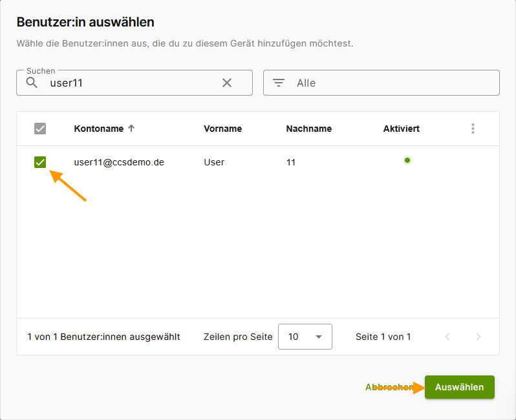
Task: Uncheck the user11@ccsdemo.de row checkbox
Action: coord(40,162)
